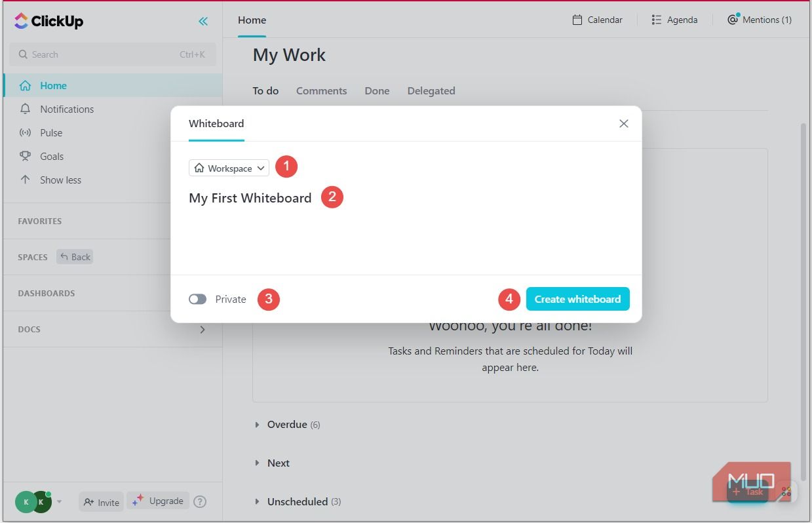Open the Workspace location dropdown
The image size is (812, 523).
229,168
